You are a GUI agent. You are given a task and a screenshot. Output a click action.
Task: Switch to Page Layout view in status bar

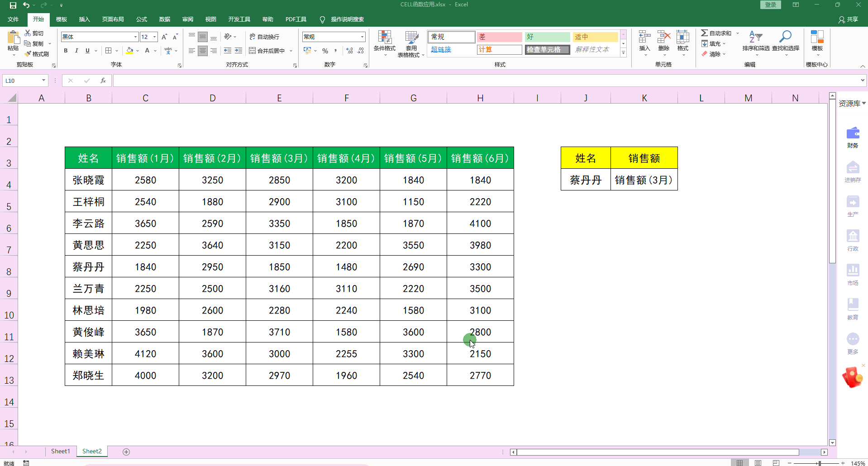758,463
